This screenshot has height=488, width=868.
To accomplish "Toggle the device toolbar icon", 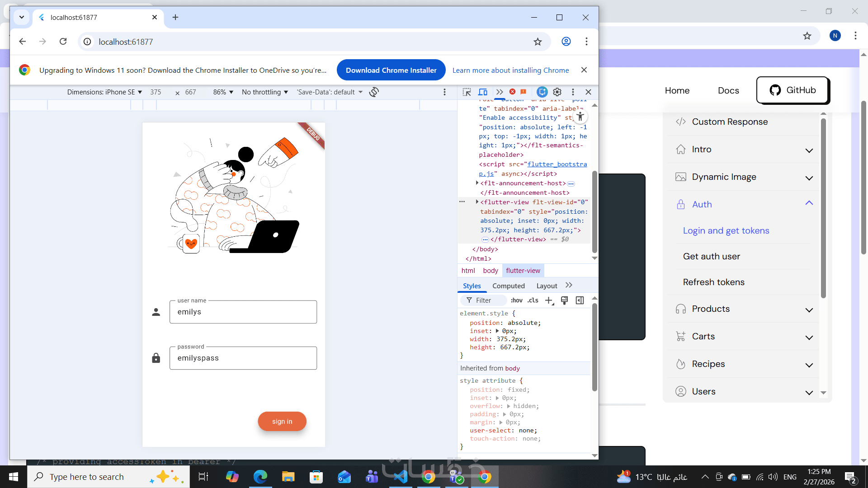I will (x=483, y=92).
